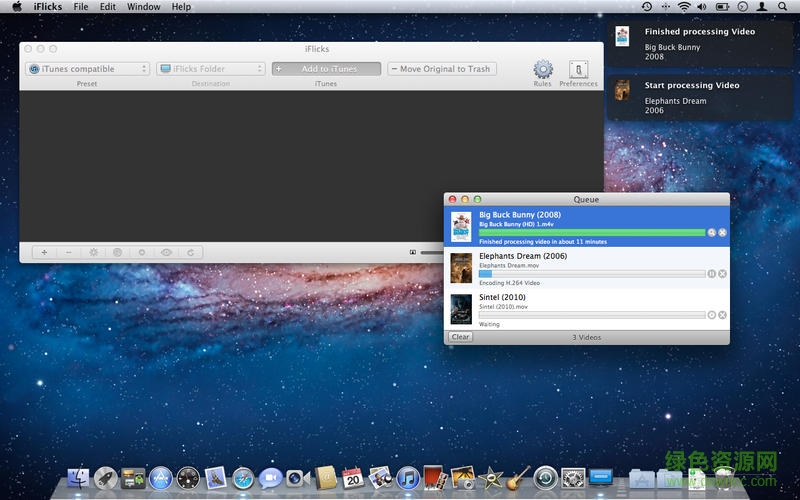
Task: Reveal Big Buck Bunny with magnifier icon
Action: [711, 232]
